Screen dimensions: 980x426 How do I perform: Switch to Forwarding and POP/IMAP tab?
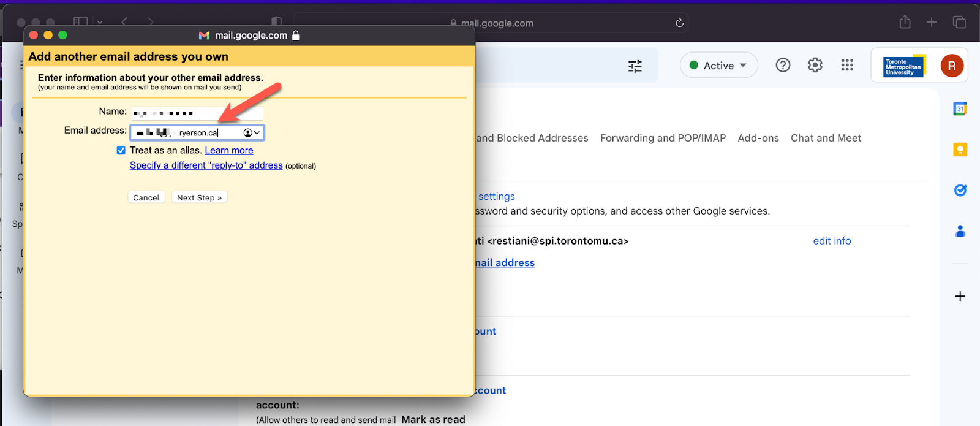[663, 139]
